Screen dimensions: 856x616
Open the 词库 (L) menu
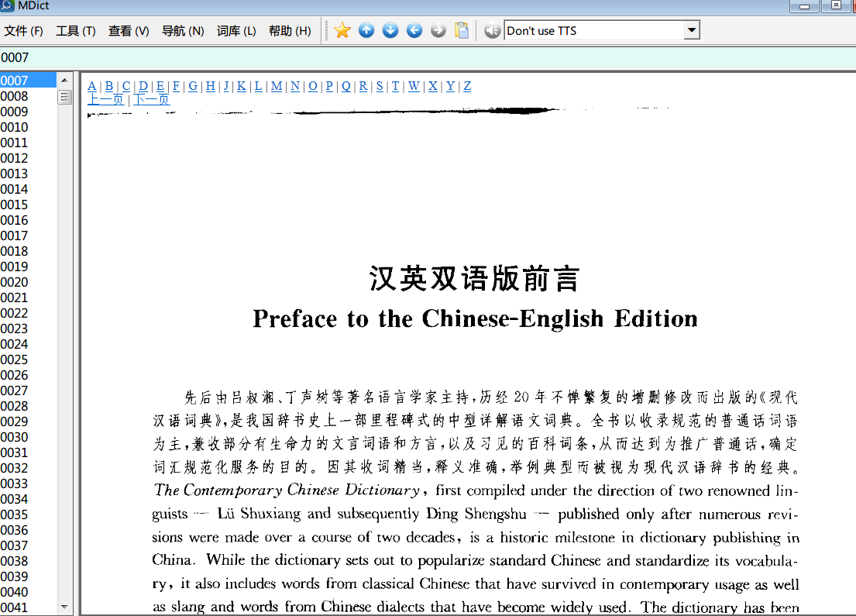point(236,31)
